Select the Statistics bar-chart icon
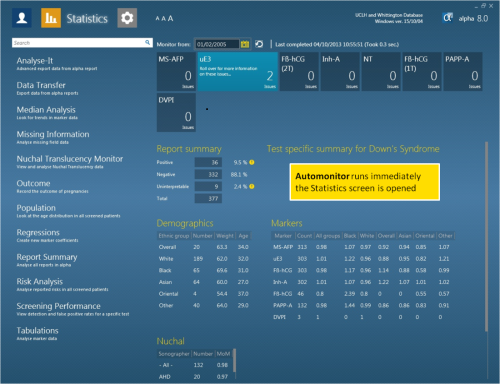 point(51,18)
